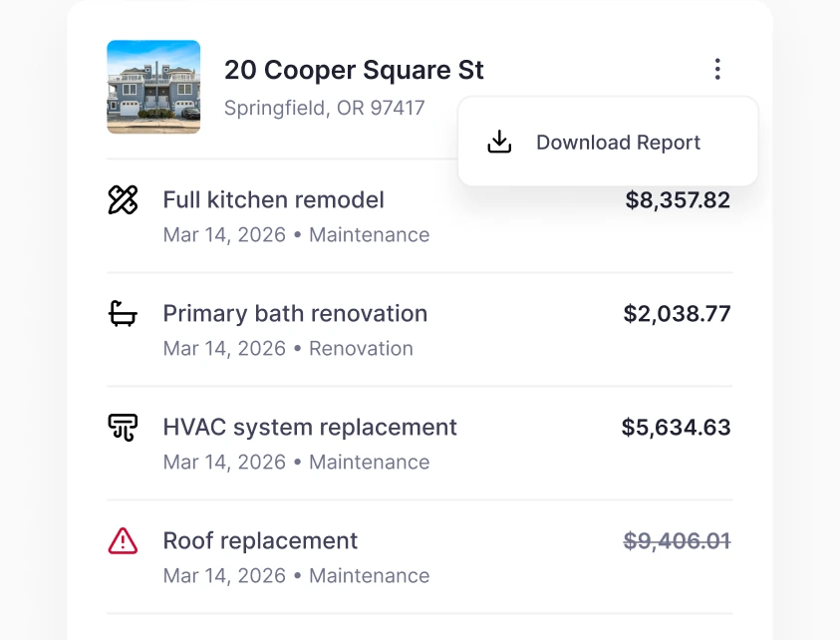Open the HVAC system replacement entry

420,444
